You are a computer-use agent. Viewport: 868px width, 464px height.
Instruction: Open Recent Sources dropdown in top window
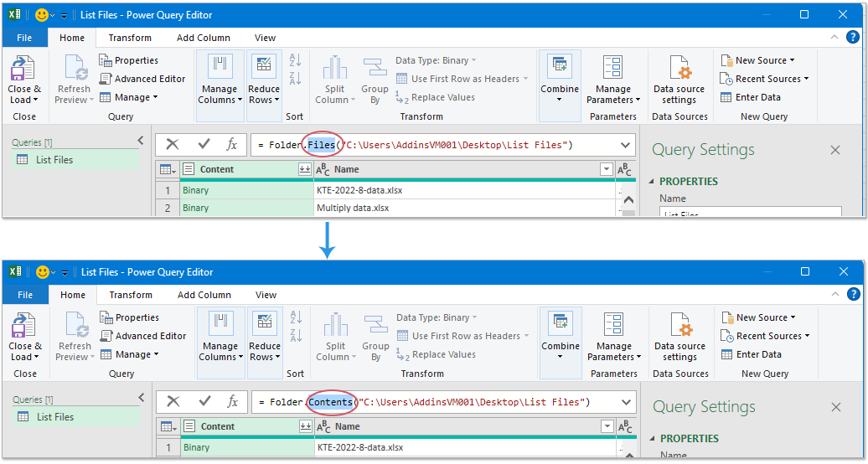tap(764, 79)
